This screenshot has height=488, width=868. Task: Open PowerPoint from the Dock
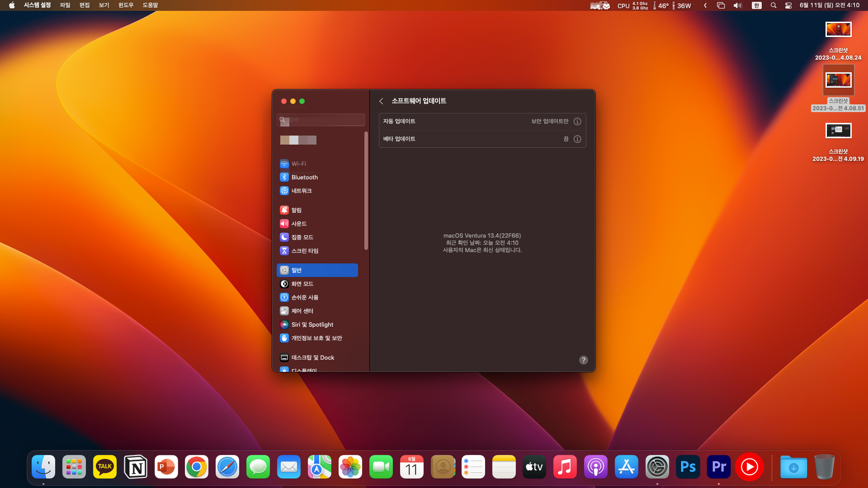pyautogui.click(x=166, y=467)
